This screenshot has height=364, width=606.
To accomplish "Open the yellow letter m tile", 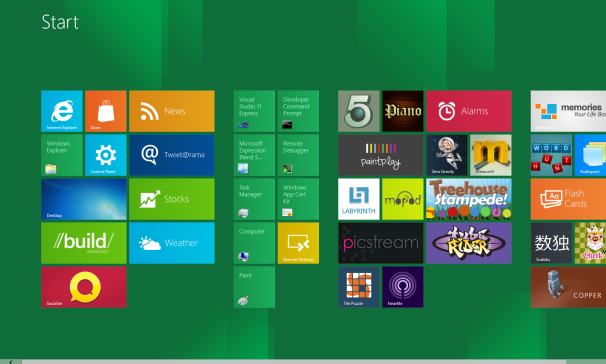I will pos(491,155).
